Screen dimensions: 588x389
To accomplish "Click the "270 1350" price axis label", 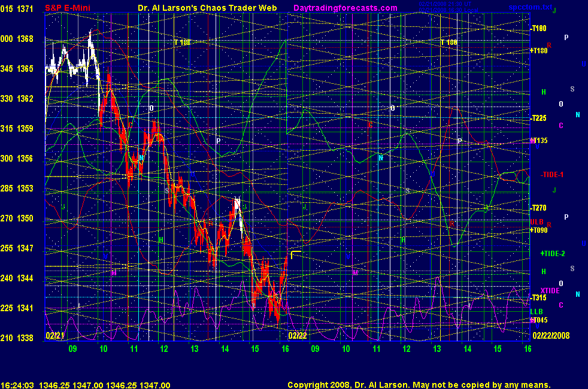I will [x=17, y=218].
